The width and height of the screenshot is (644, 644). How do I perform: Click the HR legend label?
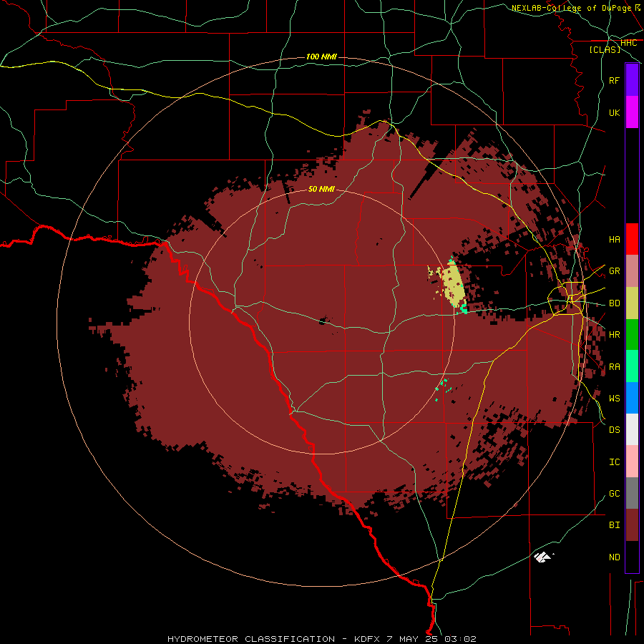click(x=615, y=335)
